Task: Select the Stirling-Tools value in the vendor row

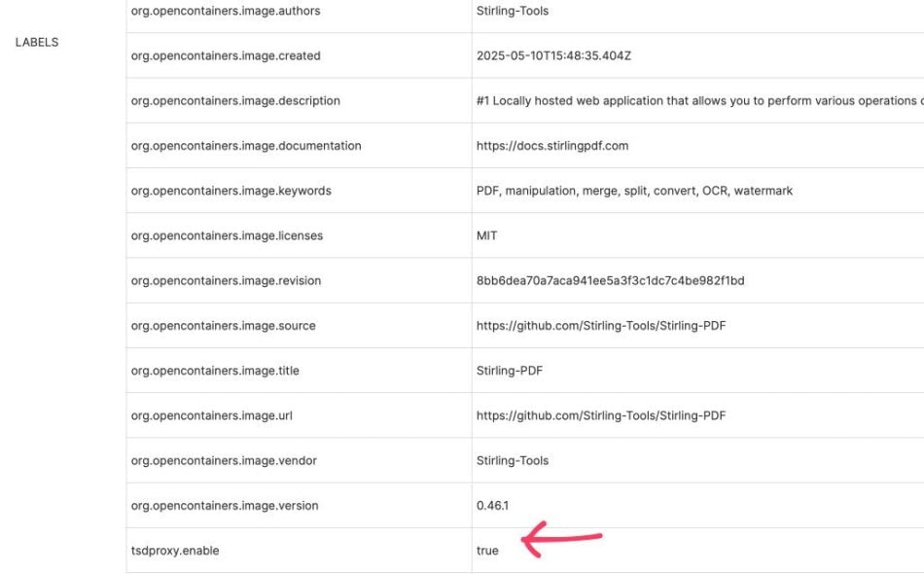Action: coord(512,460)
